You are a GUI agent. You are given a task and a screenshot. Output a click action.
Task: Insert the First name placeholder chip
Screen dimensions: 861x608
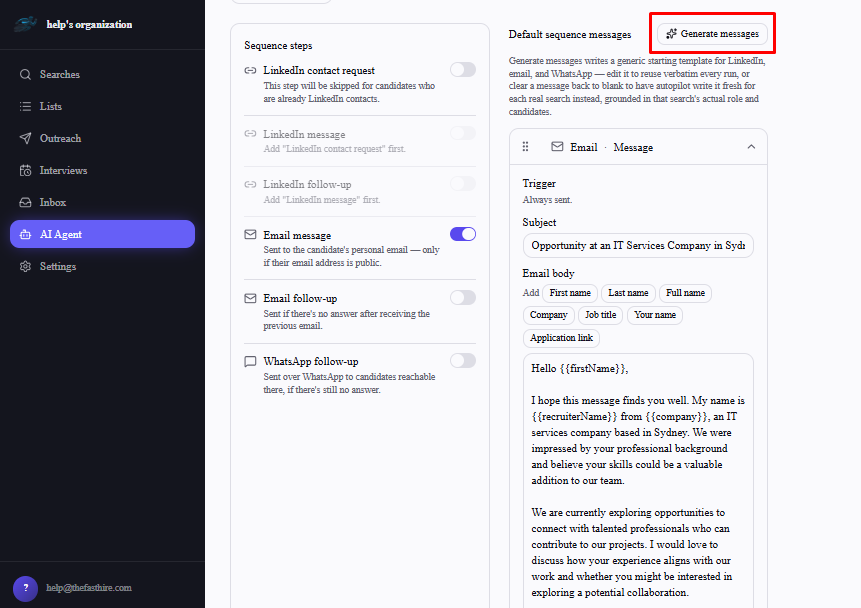[x=570, y=293]
